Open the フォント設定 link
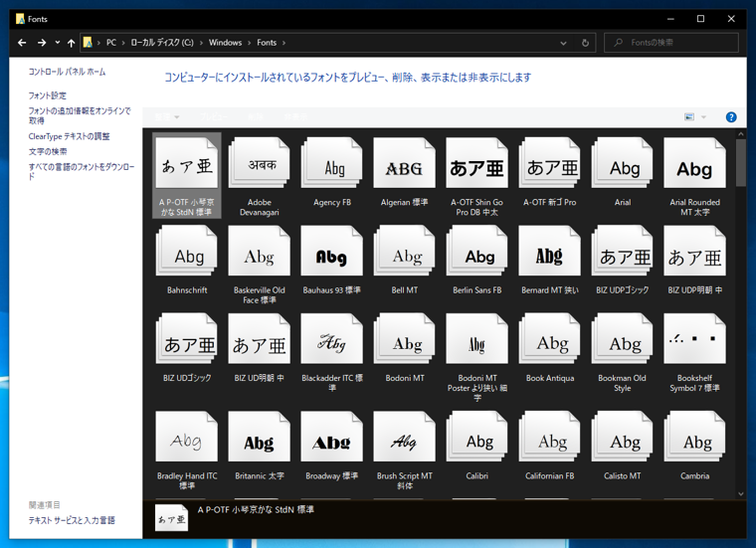 pyautogui.click(x=48, y=95)
